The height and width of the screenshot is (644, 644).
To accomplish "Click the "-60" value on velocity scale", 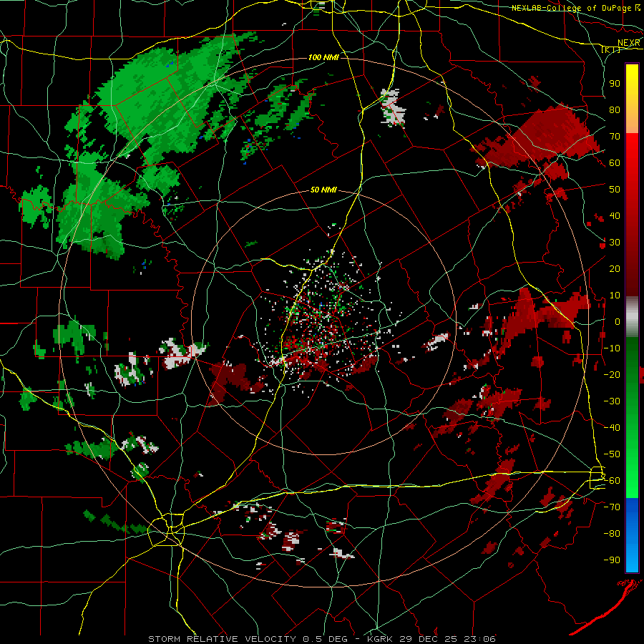I will click(x=612, y=481).
